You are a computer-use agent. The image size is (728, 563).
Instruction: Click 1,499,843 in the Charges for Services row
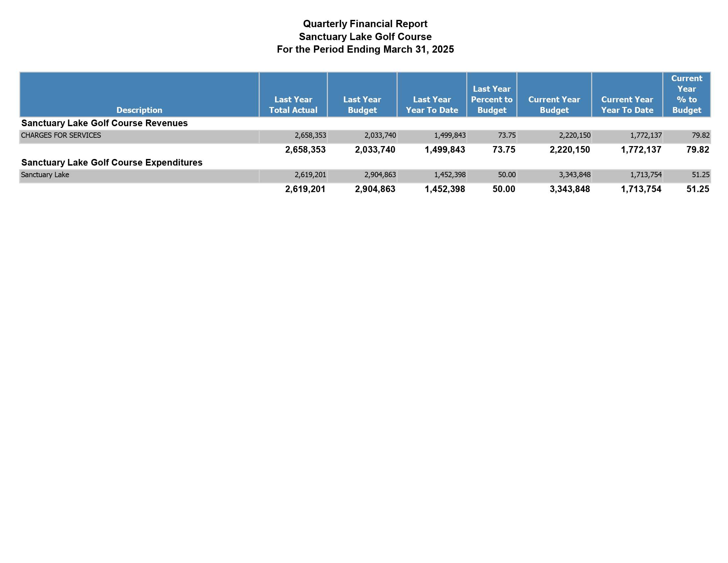[450, 135]
